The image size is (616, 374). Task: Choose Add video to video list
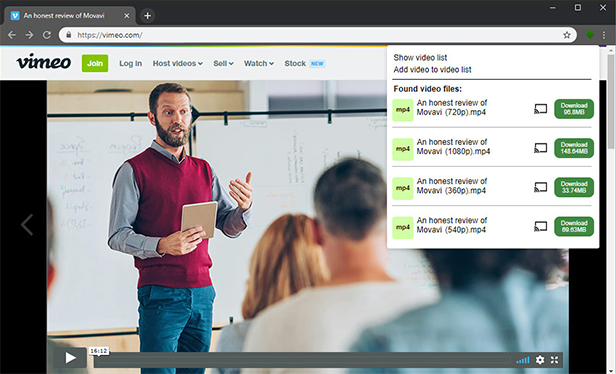pyautogui.click(x=432, y=70)
